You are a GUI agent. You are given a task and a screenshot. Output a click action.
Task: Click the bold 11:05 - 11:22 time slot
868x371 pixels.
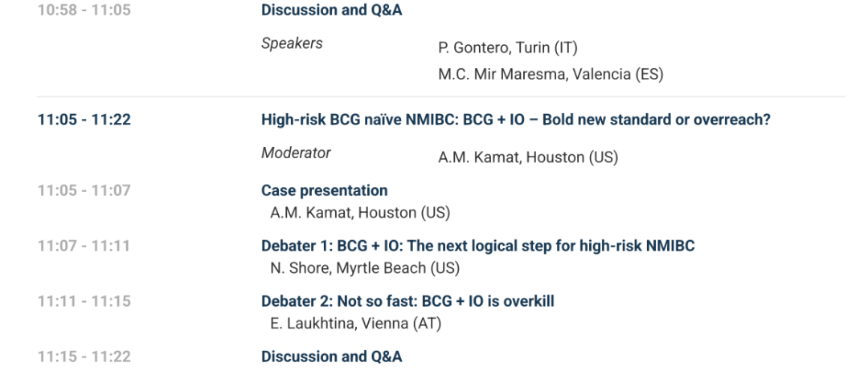tap(84, 120)
